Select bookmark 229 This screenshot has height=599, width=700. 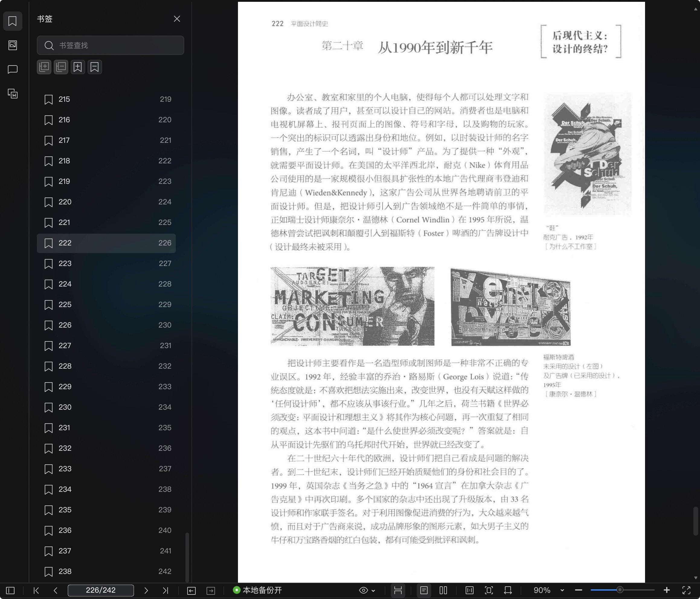106,386
